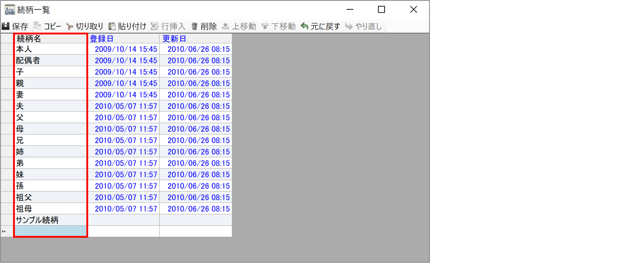Screen dimensions: 644x263
Task: Click the move up (上移動) icon
Action: coord(226,26)
